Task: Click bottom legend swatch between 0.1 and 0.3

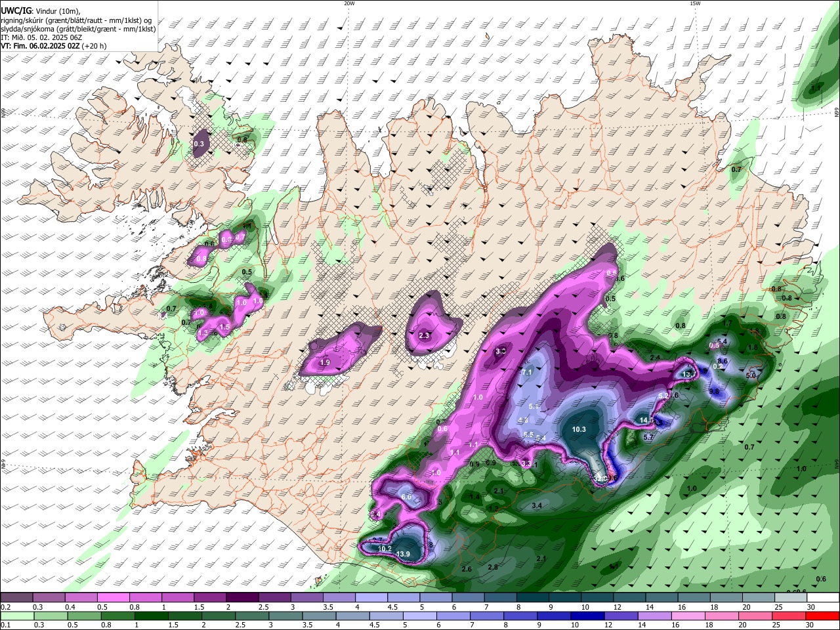Action: tap(16, 616)
